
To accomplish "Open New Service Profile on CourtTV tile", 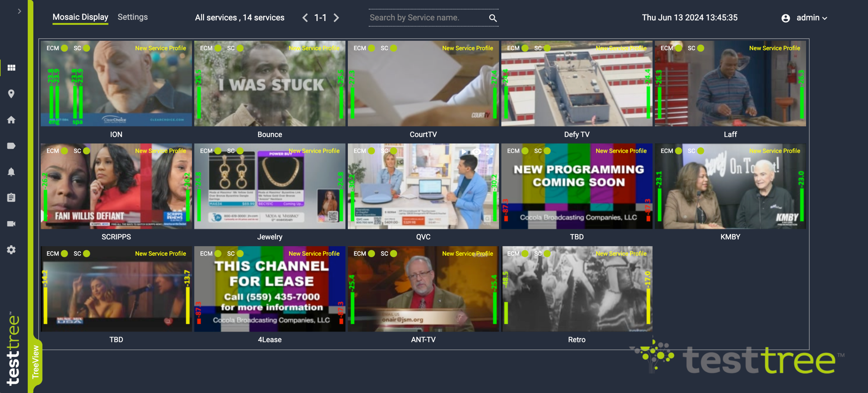I will (x=467, y=48).
